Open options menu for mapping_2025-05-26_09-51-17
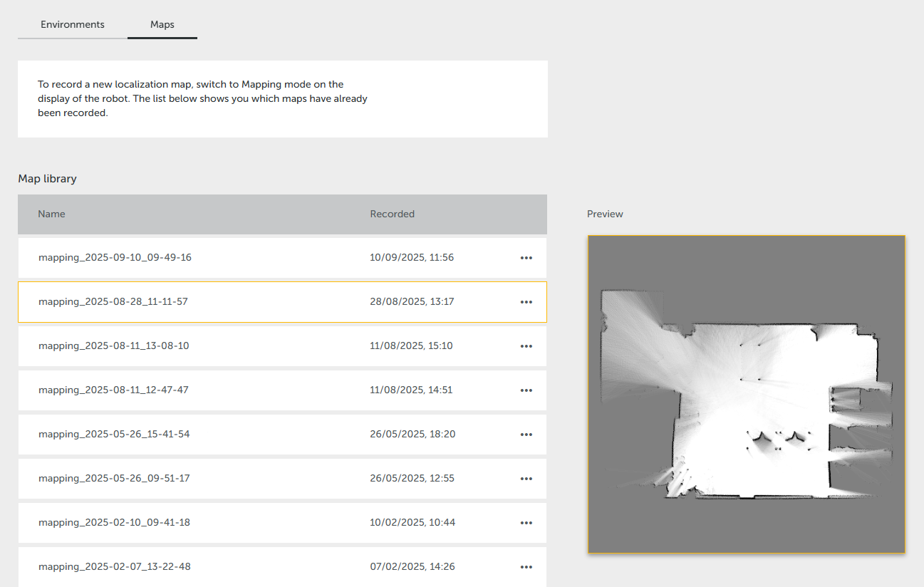Viewport: 924px width, 587px height. click(x=526, y=479)
